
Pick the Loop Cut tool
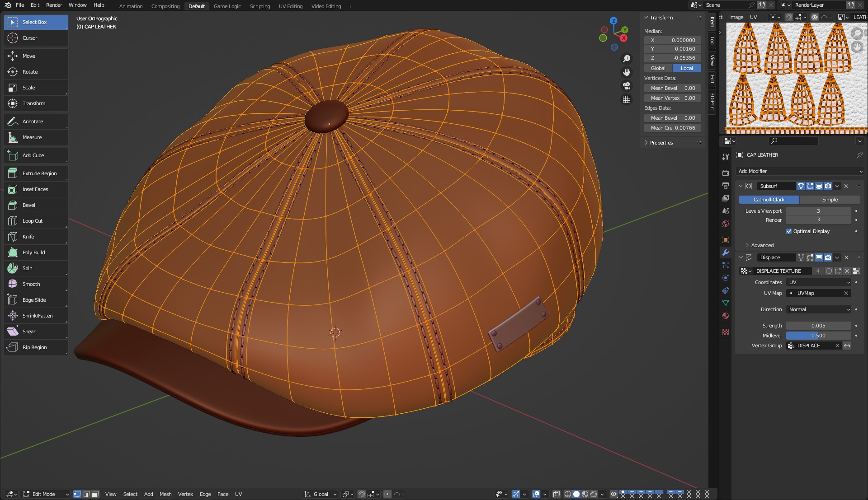click(36, 221)
